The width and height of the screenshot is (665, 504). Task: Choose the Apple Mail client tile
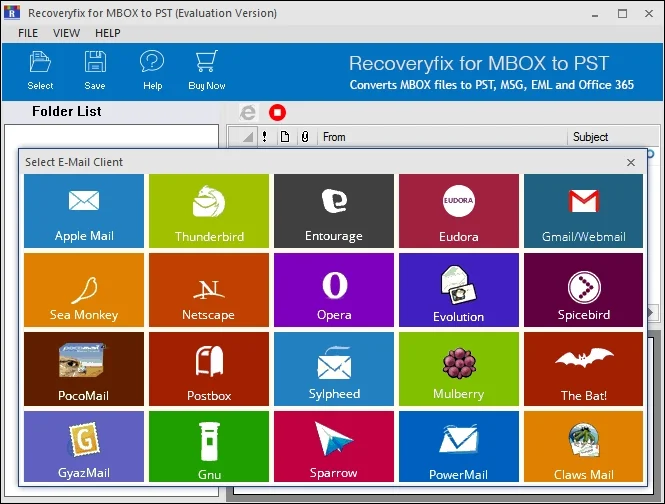[84, 211]
